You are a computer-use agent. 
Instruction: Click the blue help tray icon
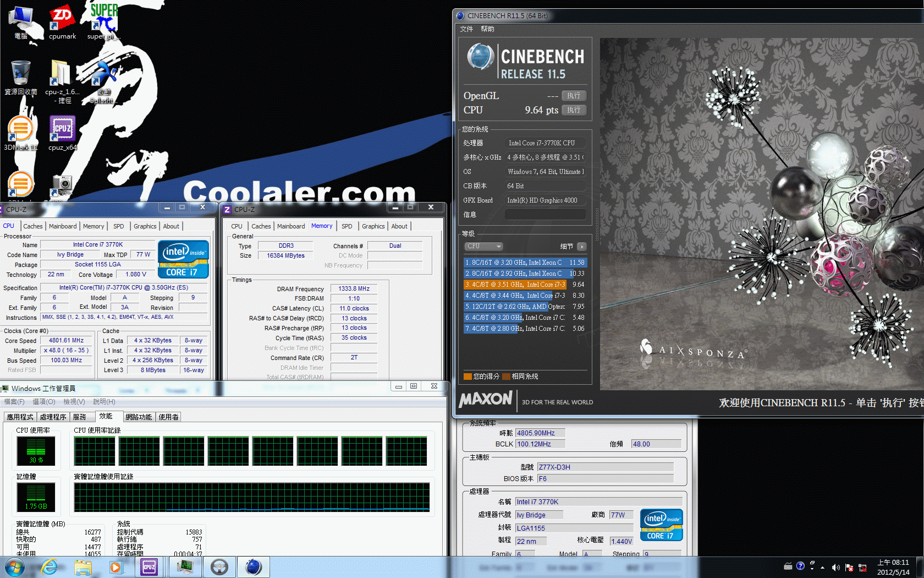(x=800, y=566)
